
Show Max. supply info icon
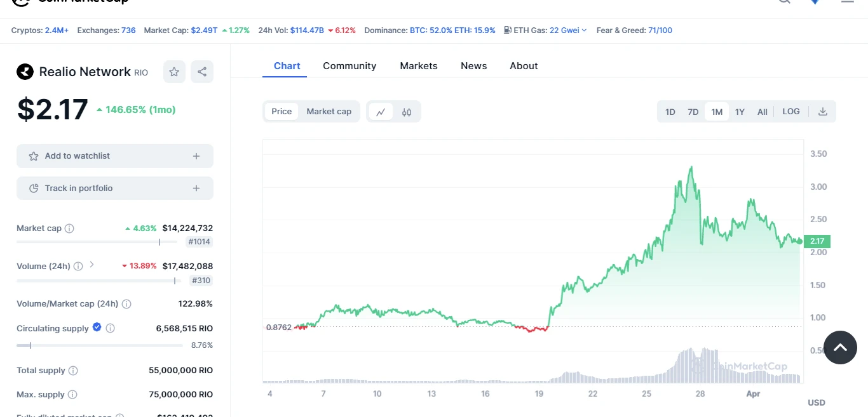coord(72,395)
